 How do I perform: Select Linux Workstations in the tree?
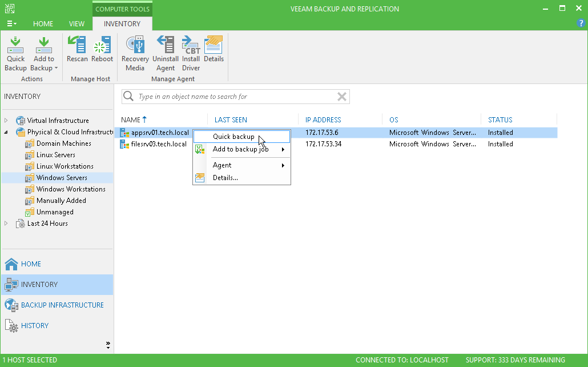pyautogui.click(x=65, y=166)
